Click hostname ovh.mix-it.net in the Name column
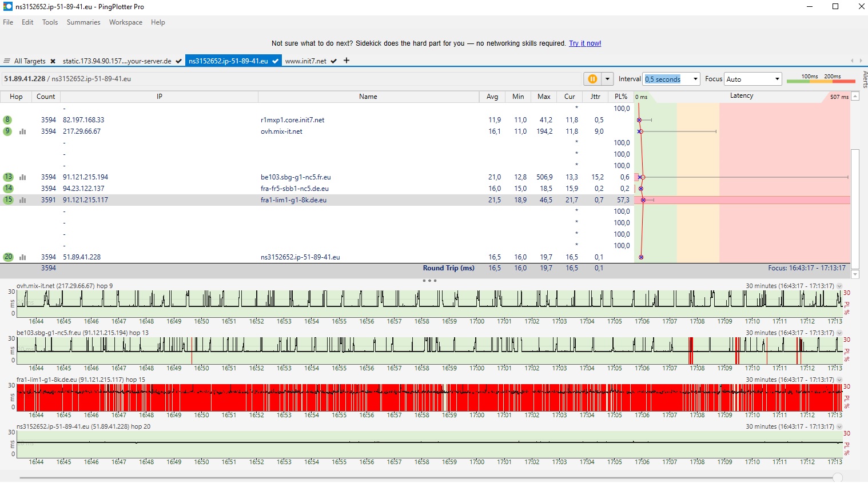 coord(281,131)
